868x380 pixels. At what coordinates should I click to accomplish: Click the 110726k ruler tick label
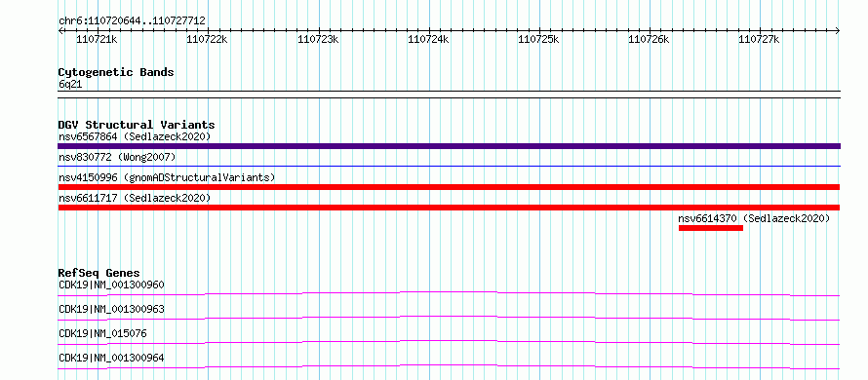[649, 40]
